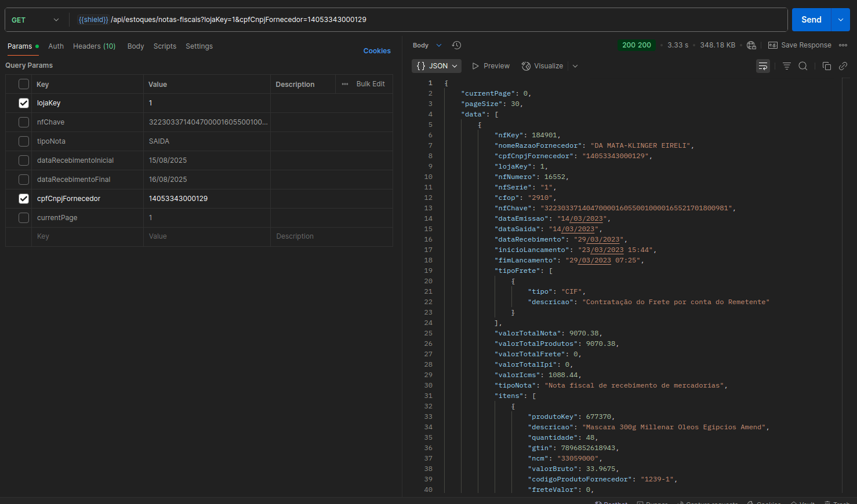The height and width of the screenshot is (504, 857).
Task: Click the {{shield}} variable in URL
Action: (93, 20)
